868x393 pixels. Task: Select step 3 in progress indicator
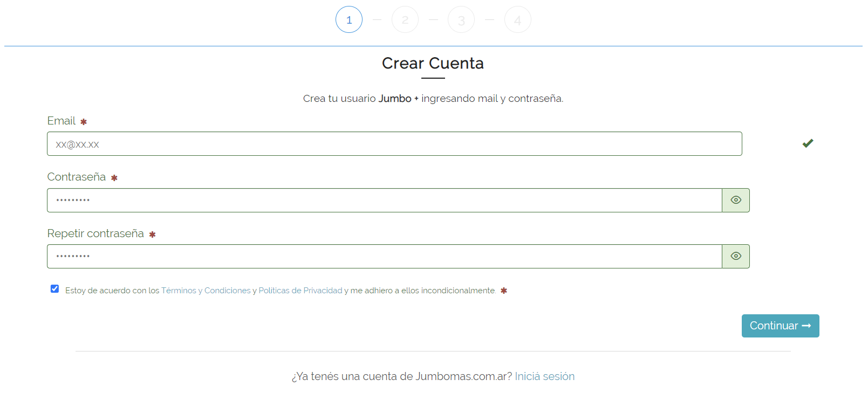(461, 20)
